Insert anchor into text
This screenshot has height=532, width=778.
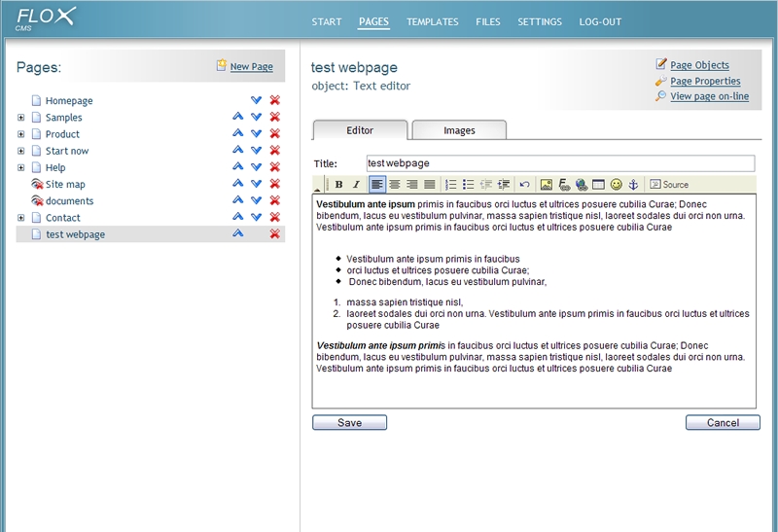[x=633, y=185]
